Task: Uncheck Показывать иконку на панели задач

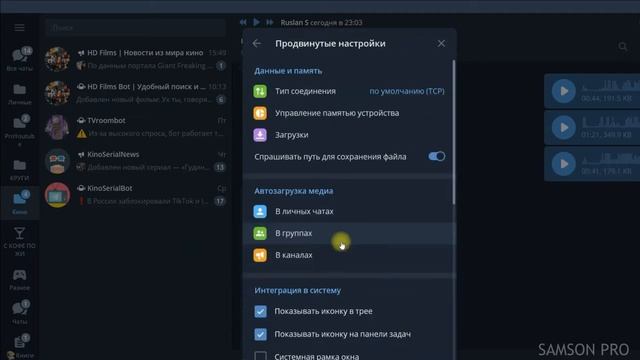Action: [260, 334]
